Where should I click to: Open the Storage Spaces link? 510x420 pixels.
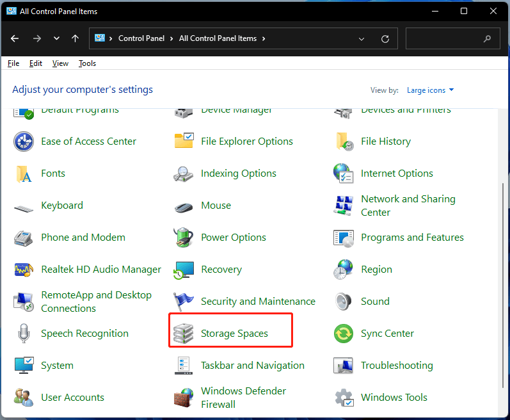coord(234,334)
